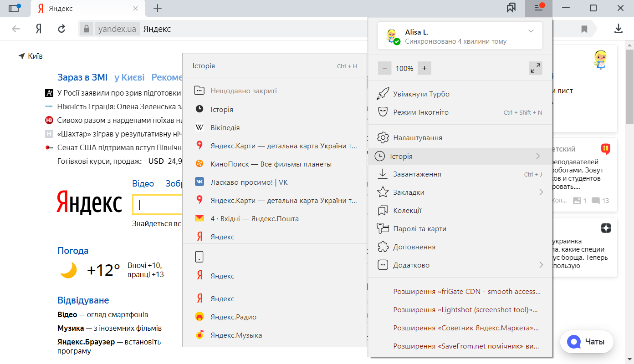
Task: Increase zoom with the plus button
Action: coord(424,68)
